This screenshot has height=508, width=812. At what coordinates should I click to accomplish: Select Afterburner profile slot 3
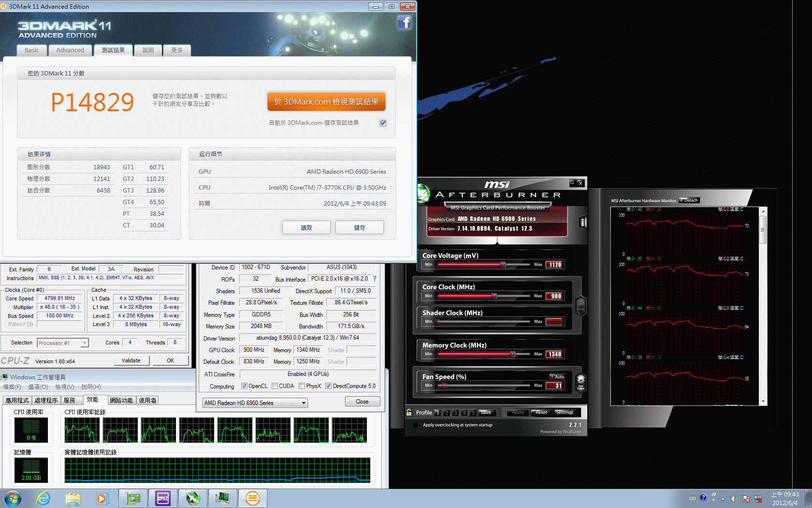455,413
